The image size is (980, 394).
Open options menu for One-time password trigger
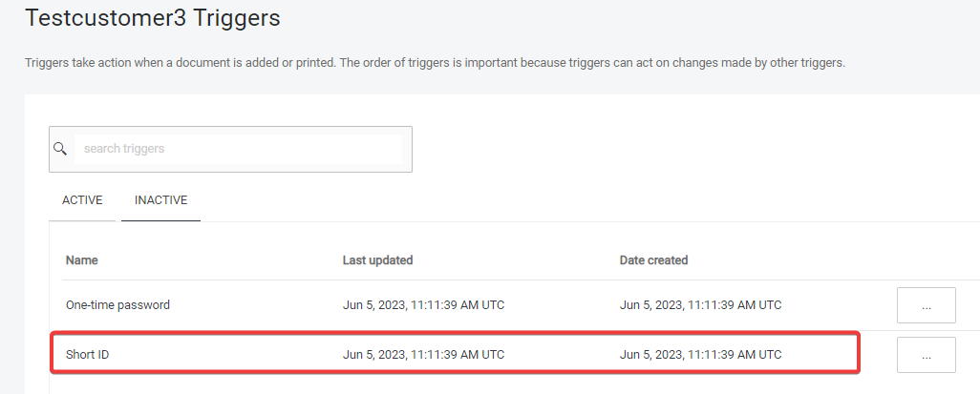coord(926,305)
